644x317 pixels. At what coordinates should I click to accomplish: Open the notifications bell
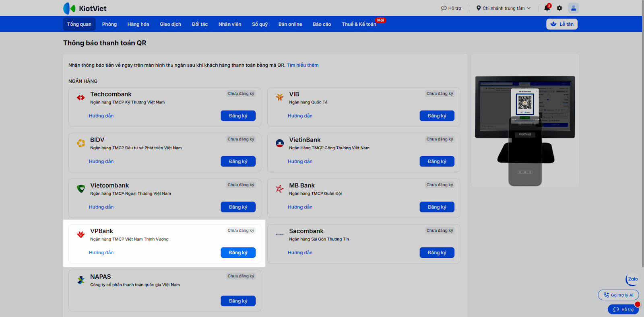(547, 8)
